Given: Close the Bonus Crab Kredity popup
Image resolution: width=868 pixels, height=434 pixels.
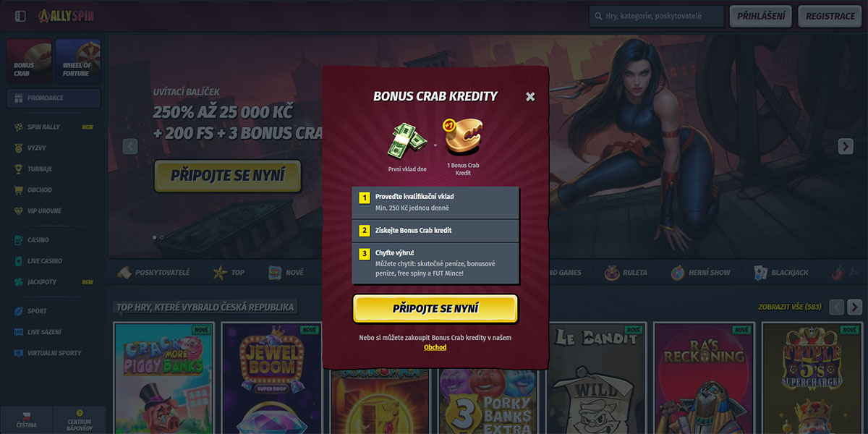Looking at the screenshot, I should [530, 97].
